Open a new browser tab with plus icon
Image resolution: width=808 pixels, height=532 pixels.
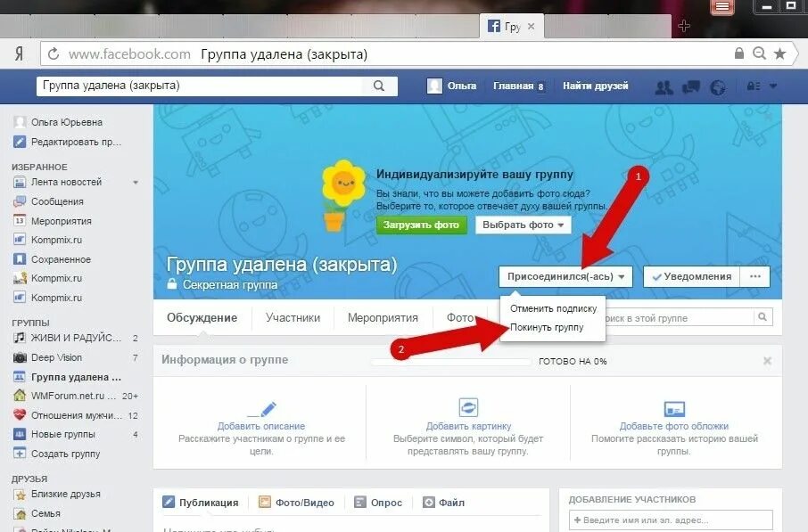(684, 26)
